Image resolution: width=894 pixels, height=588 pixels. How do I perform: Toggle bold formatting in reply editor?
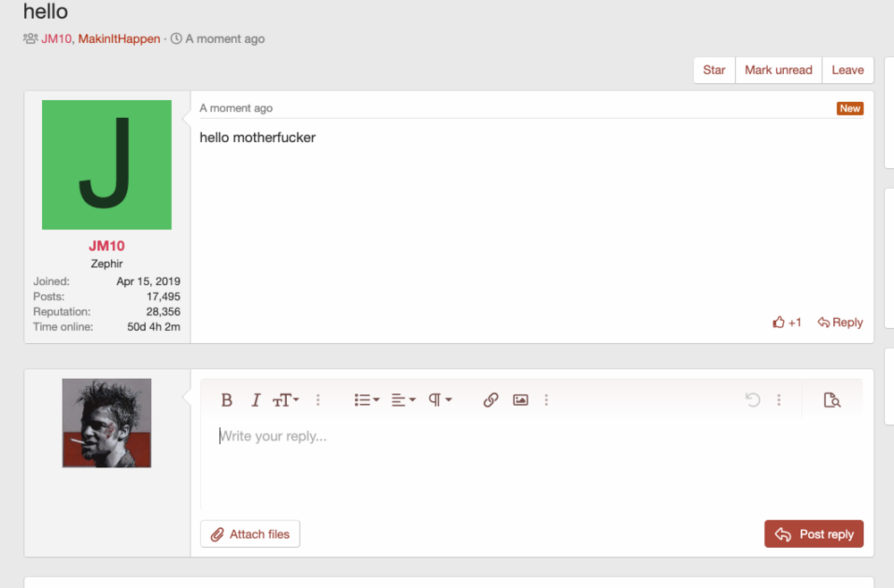227,400
